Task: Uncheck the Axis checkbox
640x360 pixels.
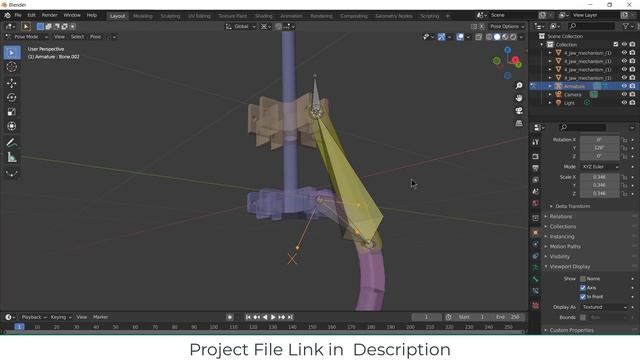Action: pyautogui.click(x=583, y=288)
